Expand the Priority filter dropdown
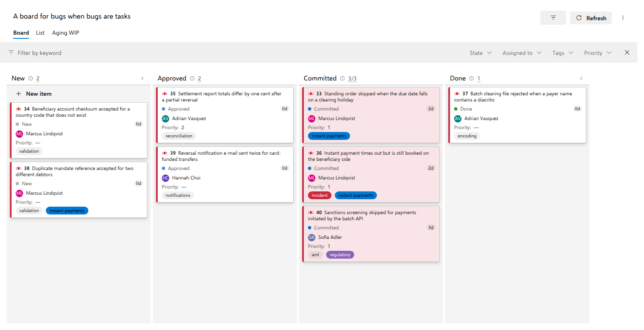Viewport: 644px width, 330px height. [598, 53]
